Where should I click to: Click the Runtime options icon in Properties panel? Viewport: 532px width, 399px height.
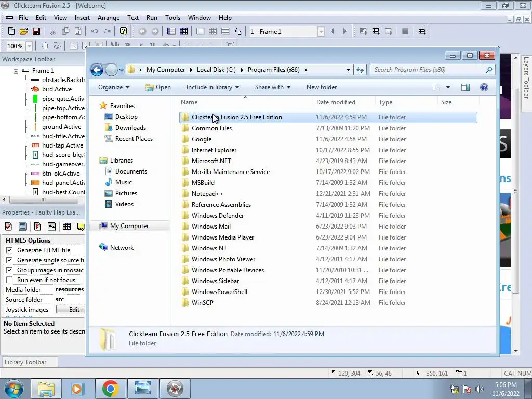click(37, 227)
